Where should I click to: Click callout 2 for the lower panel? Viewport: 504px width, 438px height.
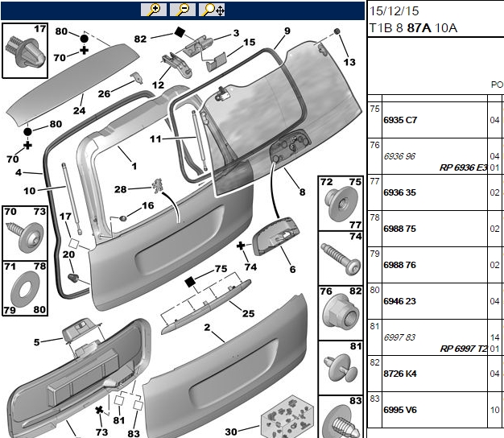point(207,327)
